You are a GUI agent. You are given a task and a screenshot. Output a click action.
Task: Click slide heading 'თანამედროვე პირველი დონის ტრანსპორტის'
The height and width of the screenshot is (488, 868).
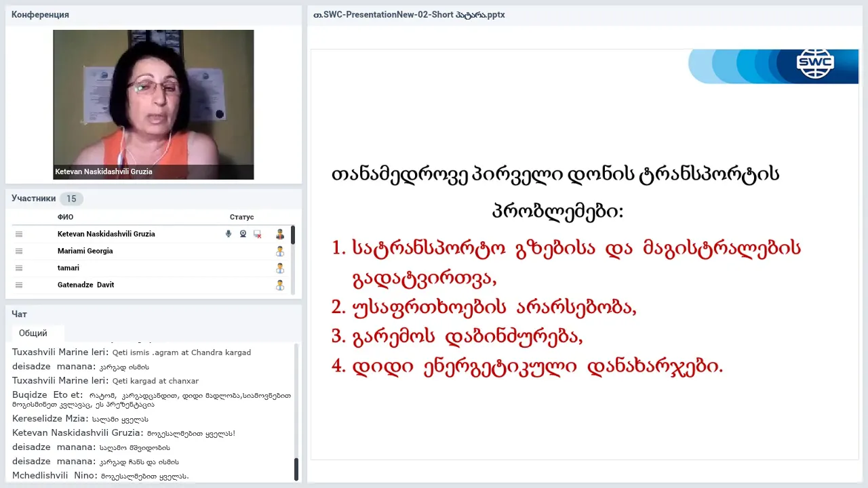click(x=555, y=175)
